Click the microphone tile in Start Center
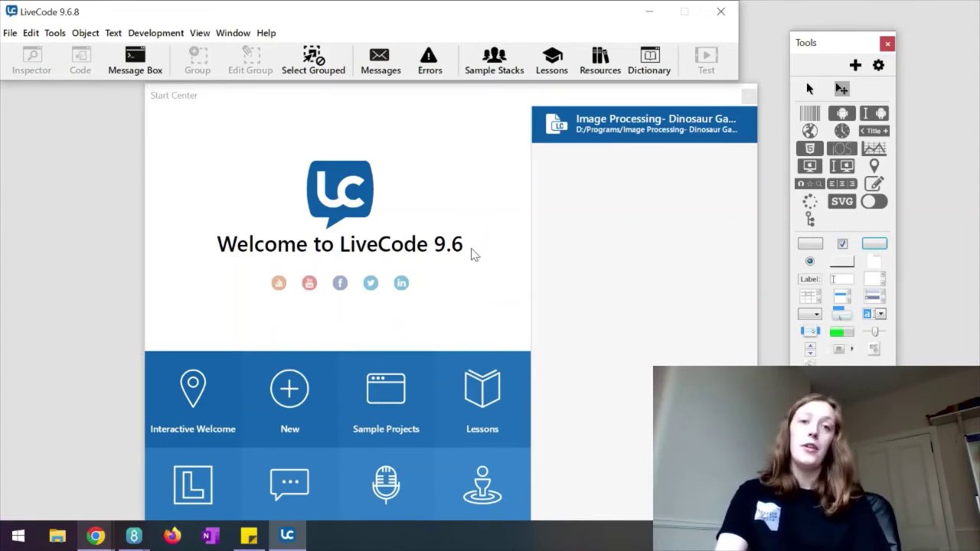Viewport: 980px width, 551px height. pyautogui.click(x=386, y=484)
